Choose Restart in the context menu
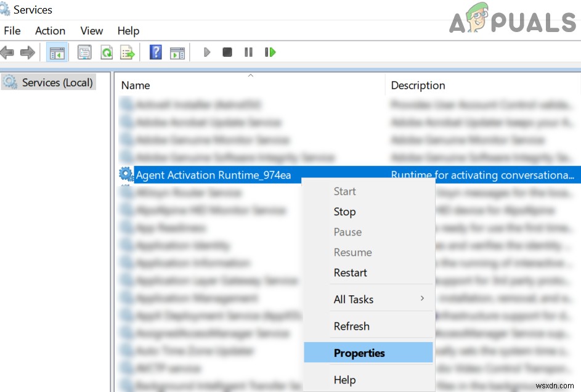581x392 pixels. pos(350,272)
